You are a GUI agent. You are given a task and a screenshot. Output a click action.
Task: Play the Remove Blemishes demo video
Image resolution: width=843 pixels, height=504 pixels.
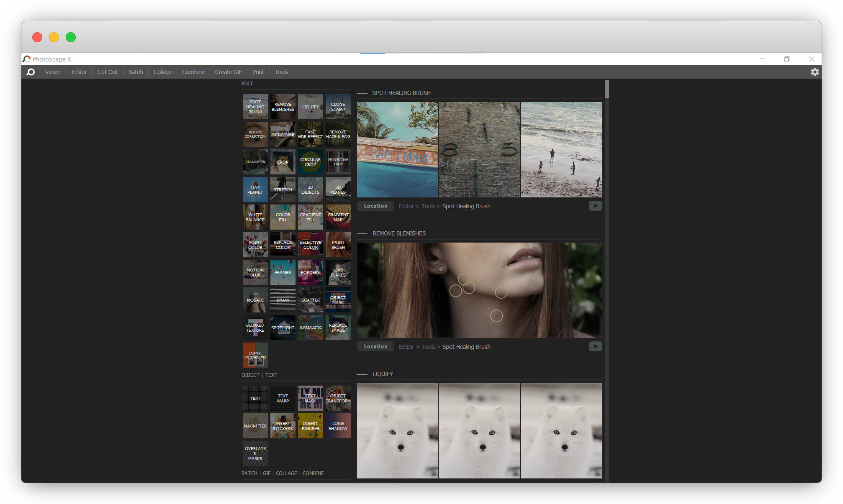tap(595, 346)
